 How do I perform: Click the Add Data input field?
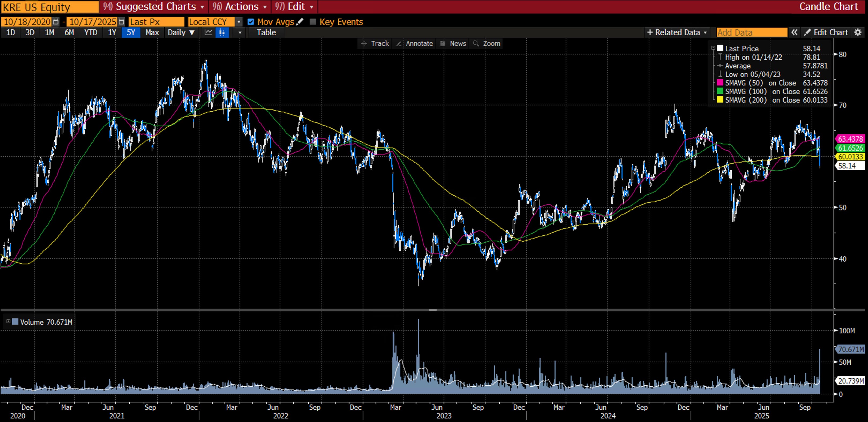pos(751,32)
